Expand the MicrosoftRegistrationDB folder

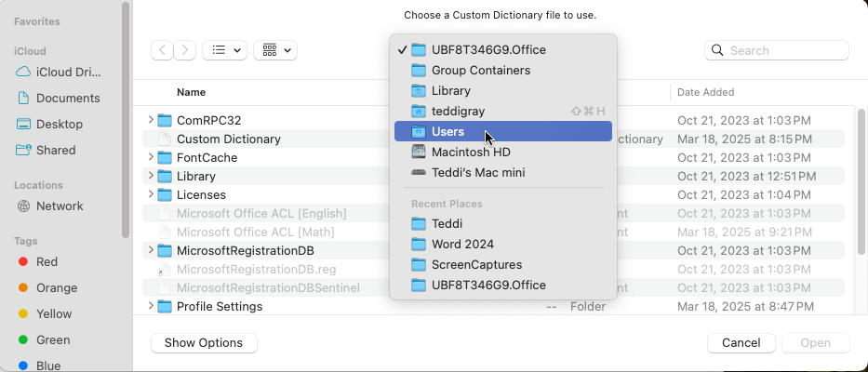pos(151,250)
